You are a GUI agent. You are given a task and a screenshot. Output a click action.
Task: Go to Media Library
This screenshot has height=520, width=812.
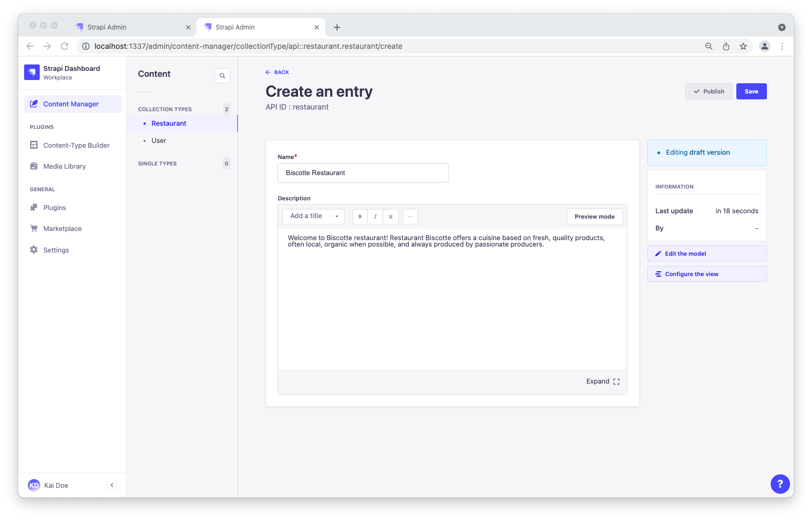[x=64, y=167]
